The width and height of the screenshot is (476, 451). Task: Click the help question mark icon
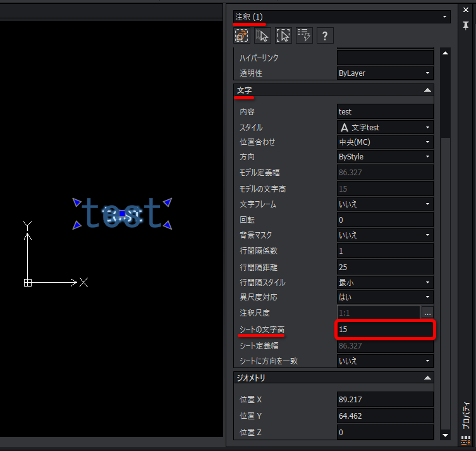325,35
